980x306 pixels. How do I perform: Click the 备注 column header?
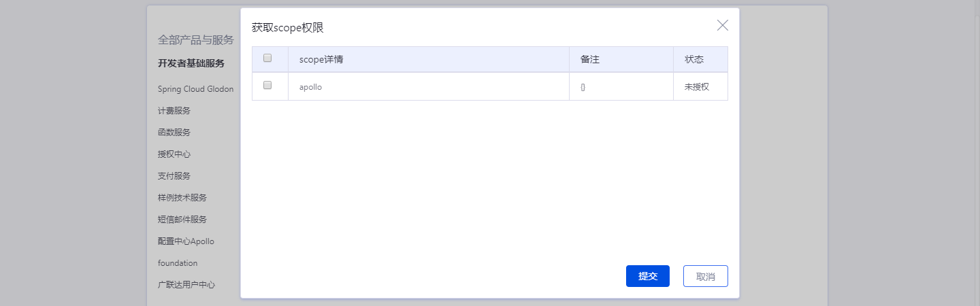(589, 60)
